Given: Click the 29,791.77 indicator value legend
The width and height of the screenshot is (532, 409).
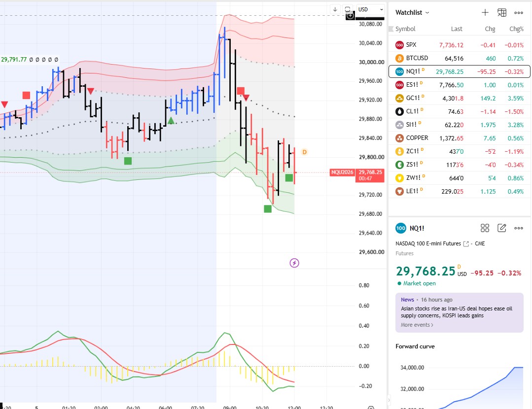Looking at the screenshot, I should [14, 59].
